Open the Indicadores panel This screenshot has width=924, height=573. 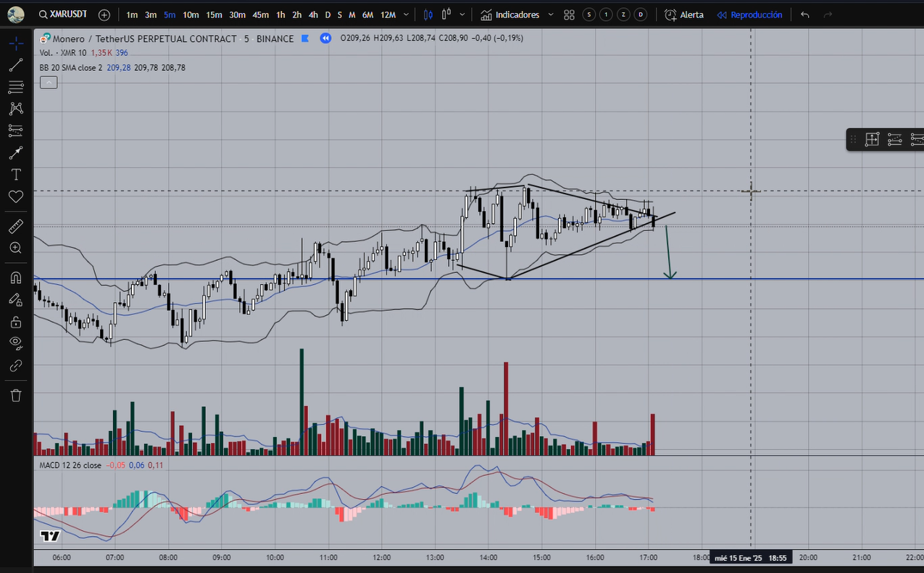tap(510, 14)
